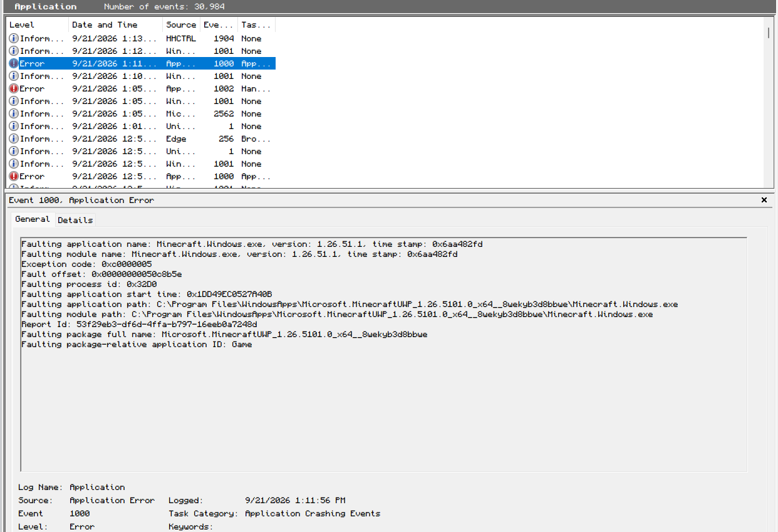778x532 pixels.
Task: Select the MMCTRL 1904 information event row
Action: tap(142, 38)
